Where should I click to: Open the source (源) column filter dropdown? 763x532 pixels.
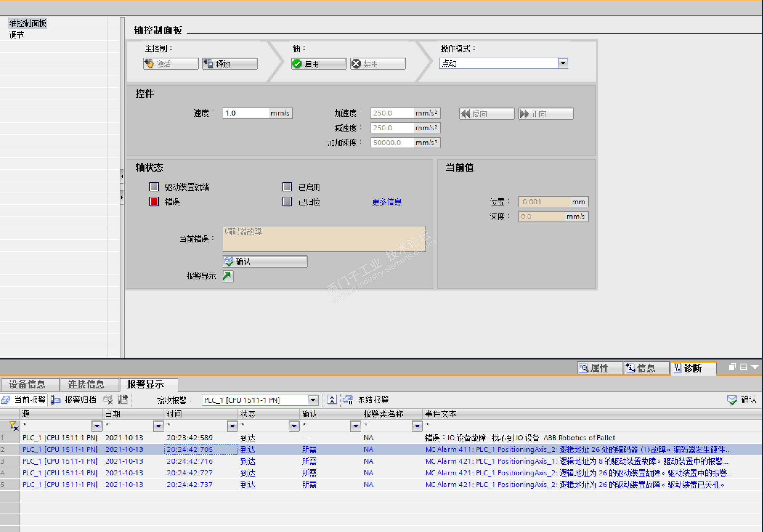tap(97, 426)
